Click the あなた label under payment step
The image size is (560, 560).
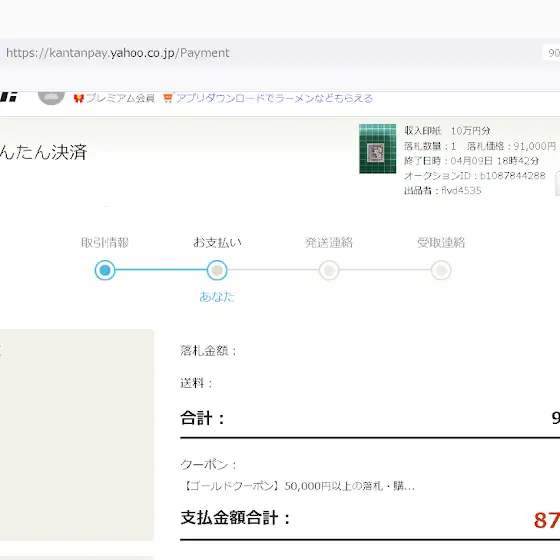[x=217, y=297]
